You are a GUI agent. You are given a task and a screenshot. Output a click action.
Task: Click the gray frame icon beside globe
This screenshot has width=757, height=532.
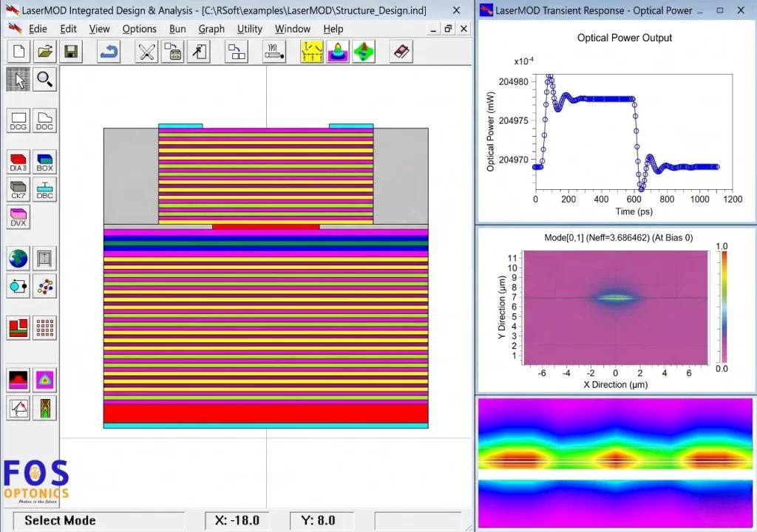click(x=44, y=259)
